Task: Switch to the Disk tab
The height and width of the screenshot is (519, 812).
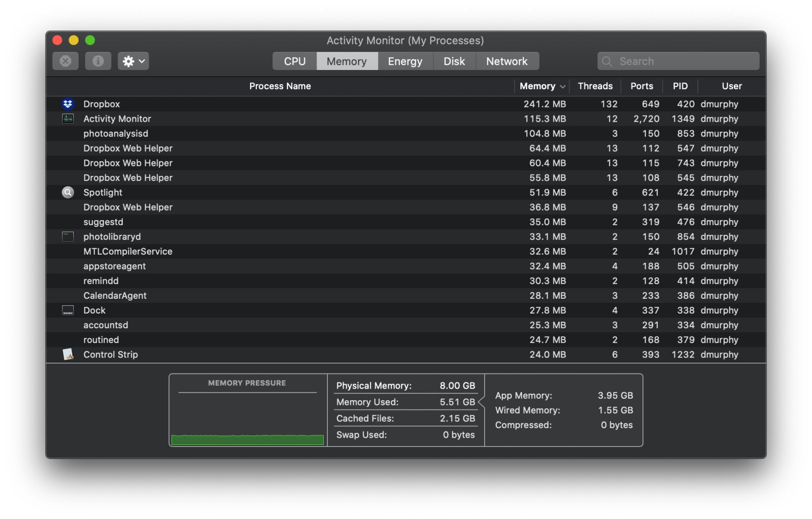Action: pos(454,61)
